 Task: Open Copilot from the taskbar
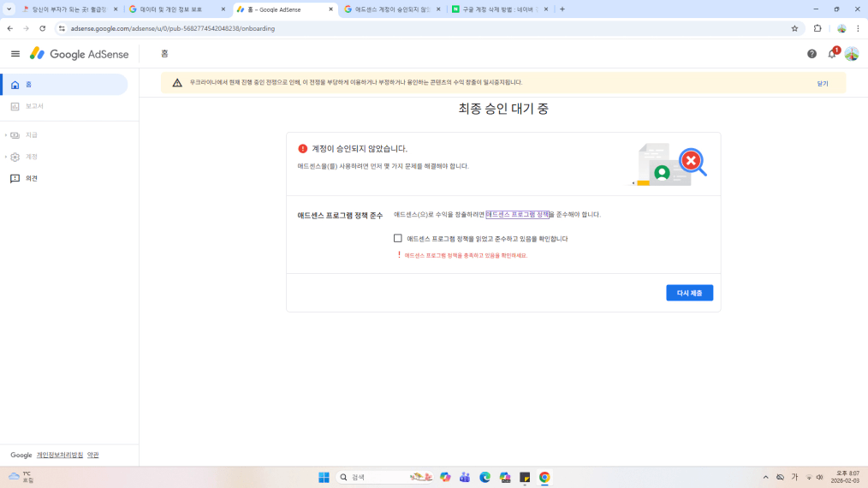tap(445, 477)
